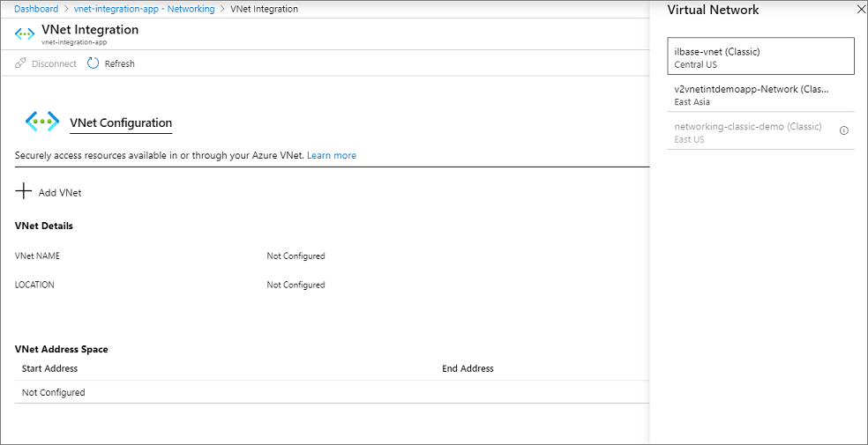Click vnet-integration-app subtitle under the title

click(73, 42)
